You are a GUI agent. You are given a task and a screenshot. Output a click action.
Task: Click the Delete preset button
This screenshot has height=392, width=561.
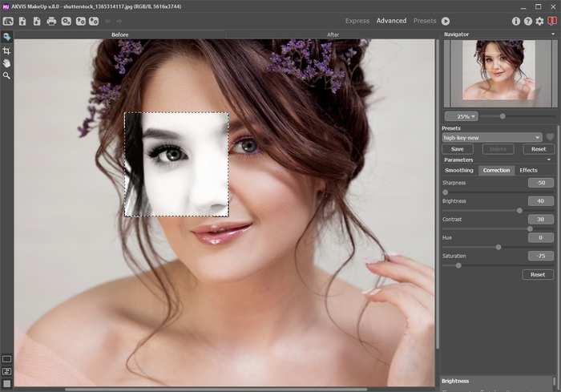coord(498,149)
